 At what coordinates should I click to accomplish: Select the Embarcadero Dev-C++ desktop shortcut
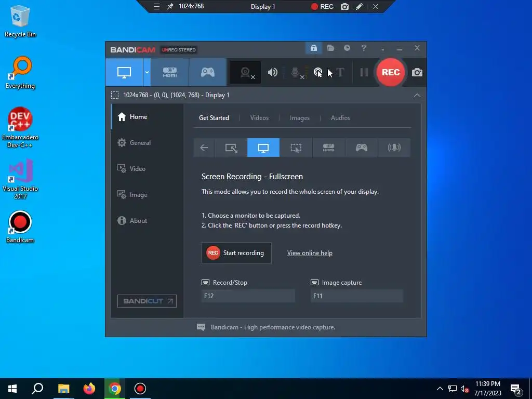(x=20, y=128)
